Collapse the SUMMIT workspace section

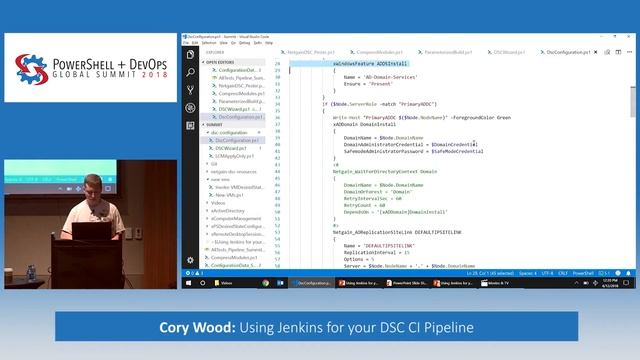[232, 124]
